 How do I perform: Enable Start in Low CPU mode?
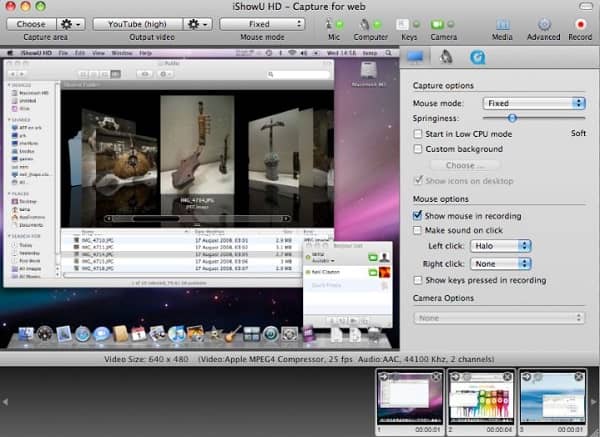(x=418, y=134)
